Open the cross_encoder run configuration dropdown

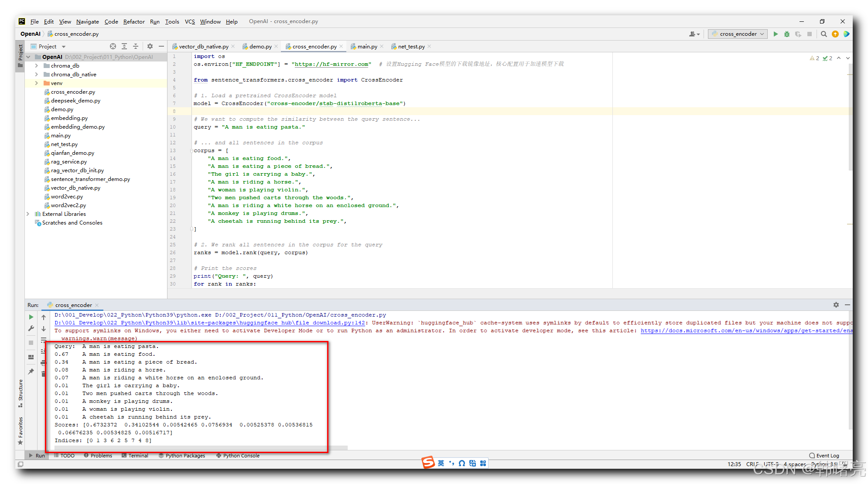tap(738, 34)
